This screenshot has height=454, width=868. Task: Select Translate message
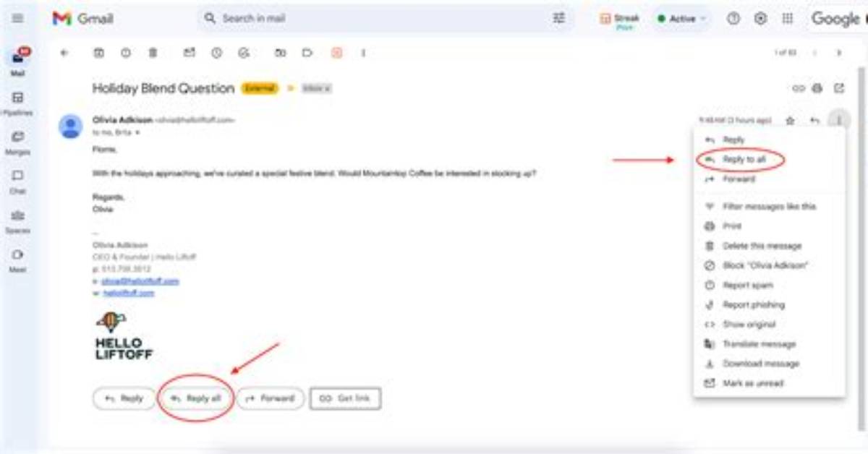coord(768,344)
